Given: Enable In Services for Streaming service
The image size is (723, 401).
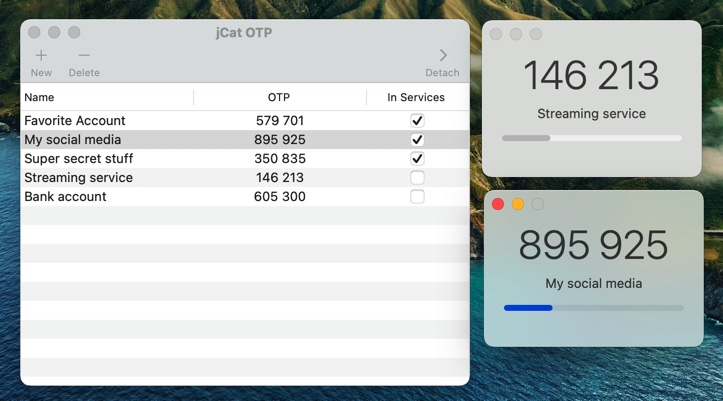Looking at the screenshot, I should tap(417, 178).
